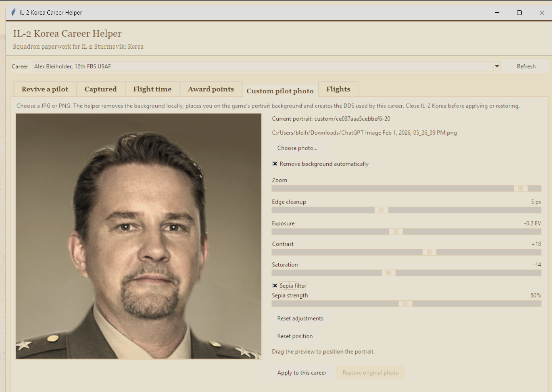The image size is (552, 392).
Task: Go to the Flight time tab
Action: tap(152, 89)
